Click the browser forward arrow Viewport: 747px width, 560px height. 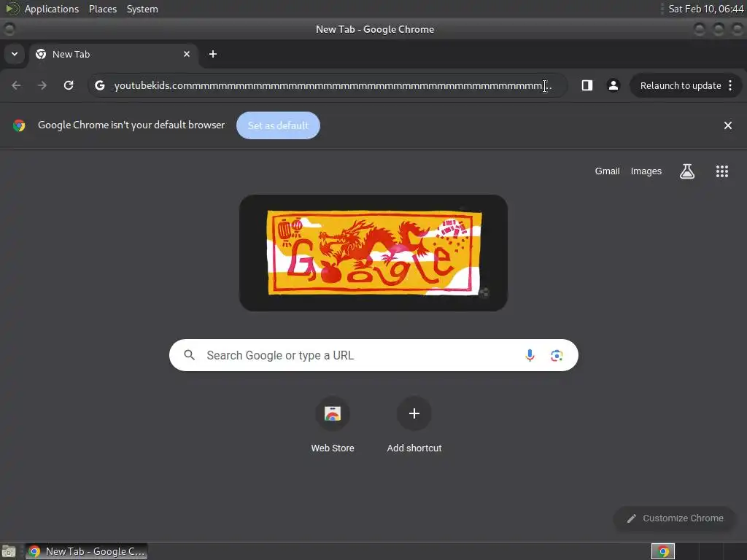pos(42,85)
